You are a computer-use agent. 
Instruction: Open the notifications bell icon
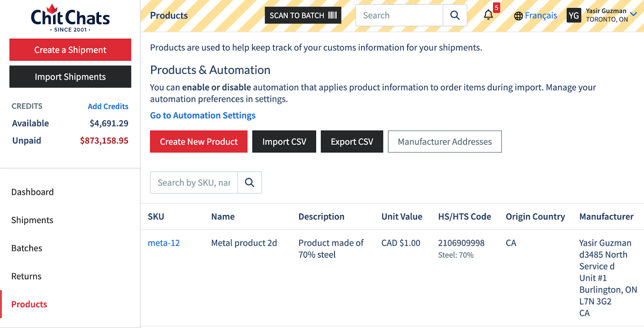pos(488,15)
